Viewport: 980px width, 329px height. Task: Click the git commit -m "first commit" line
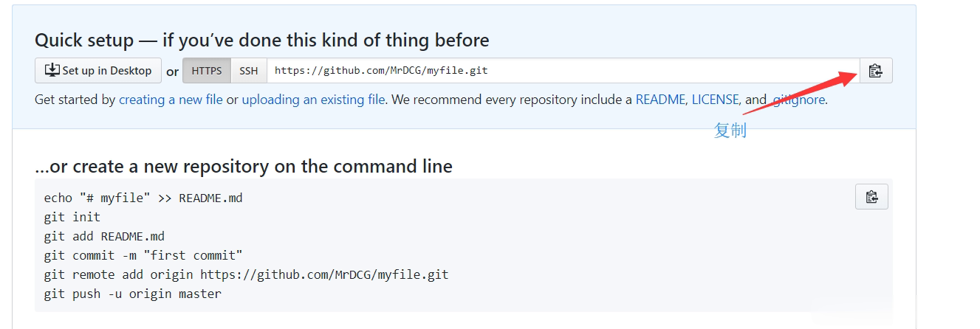tap(143, 255)
